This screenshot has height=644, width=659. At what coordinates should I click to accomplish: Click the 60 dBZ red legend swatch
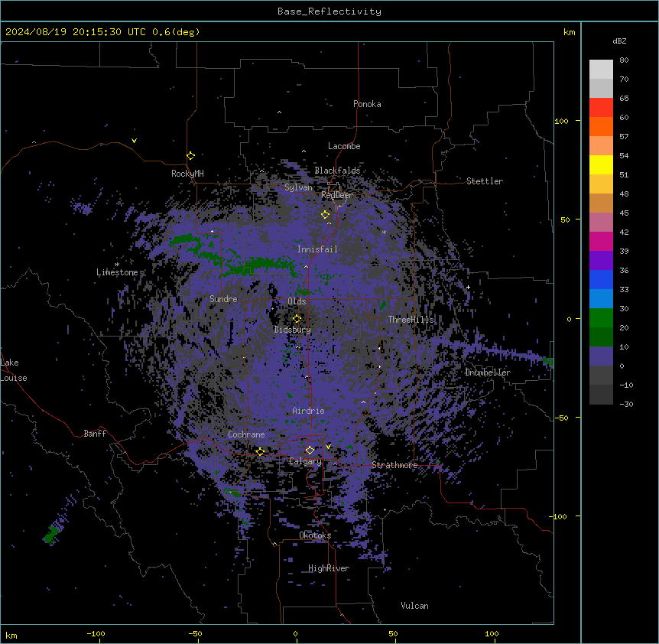tap(601, 107)
